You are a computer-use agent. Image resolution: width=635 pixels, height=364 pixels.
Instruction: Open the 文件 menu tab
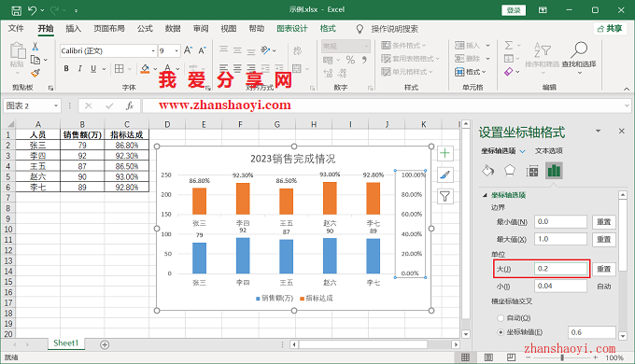tap(16, 28)
